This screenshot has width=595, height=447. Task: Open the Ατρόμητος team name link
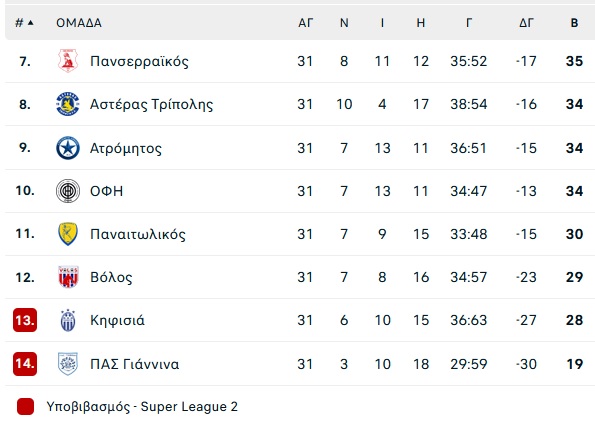point(126,148)
